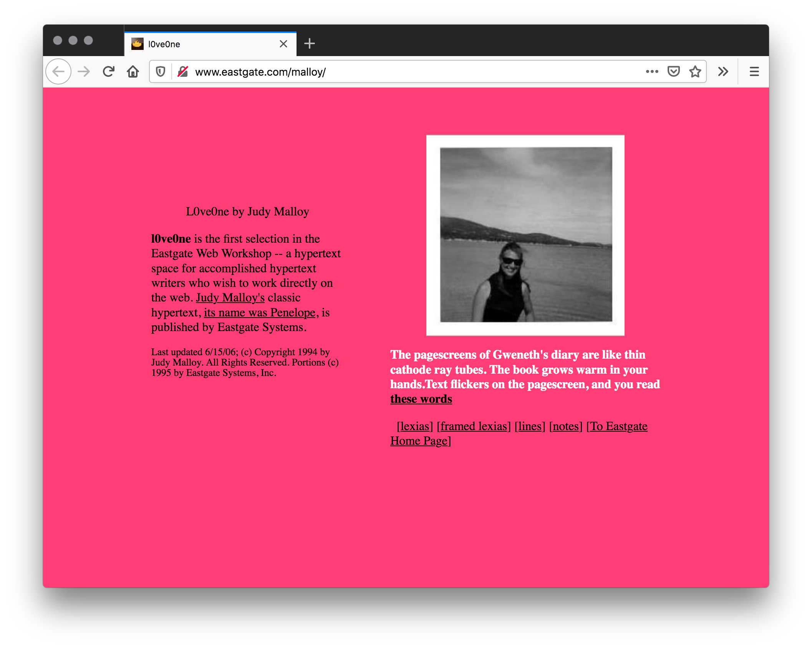This screenshot has height=649, width=812.
Task: Click the forward navigation arrow
Action: tap(84, 71)
